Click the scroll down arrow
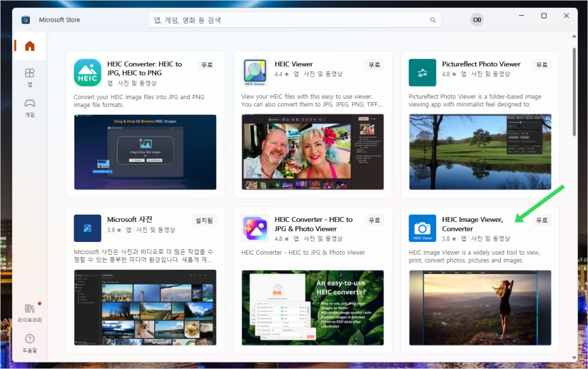588x369 pixels. point(574,358)
